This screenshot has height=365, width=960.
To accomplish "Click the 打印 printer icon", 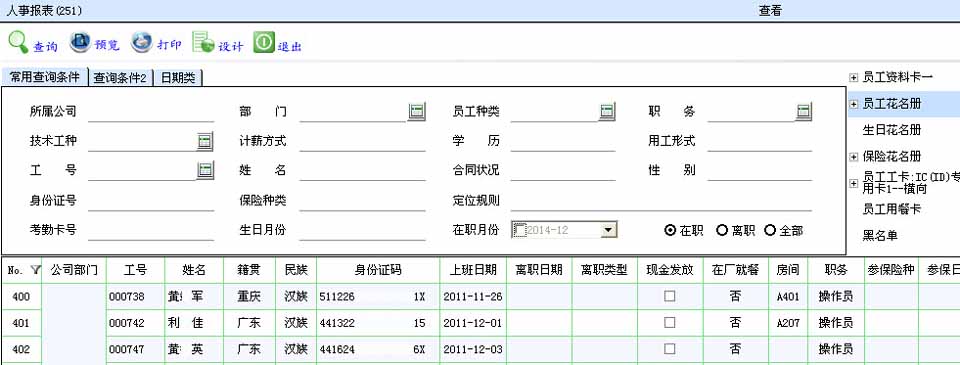I will 141,42.
